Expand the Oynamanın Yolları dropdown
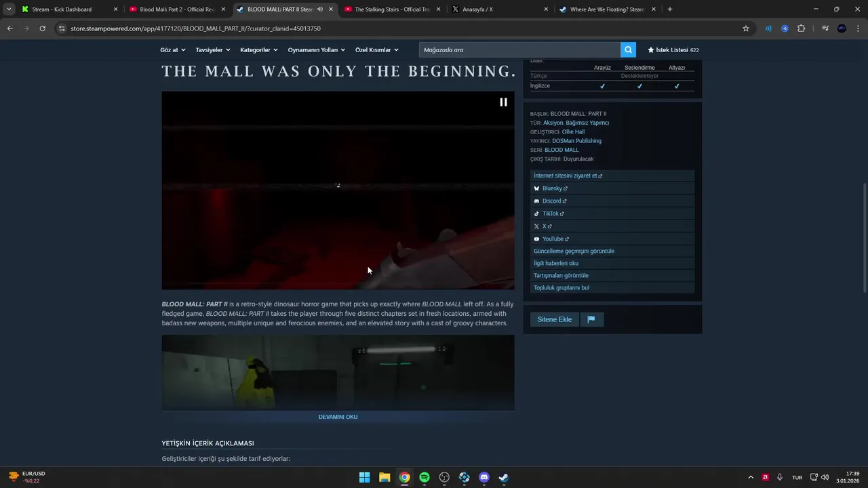This screenshot has height=488, width=868. (x=316, y=50)
